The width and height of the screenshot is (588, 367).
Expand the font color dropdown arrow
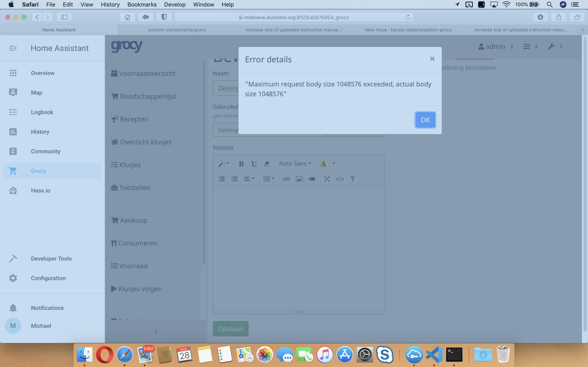(x=334, y=164)
